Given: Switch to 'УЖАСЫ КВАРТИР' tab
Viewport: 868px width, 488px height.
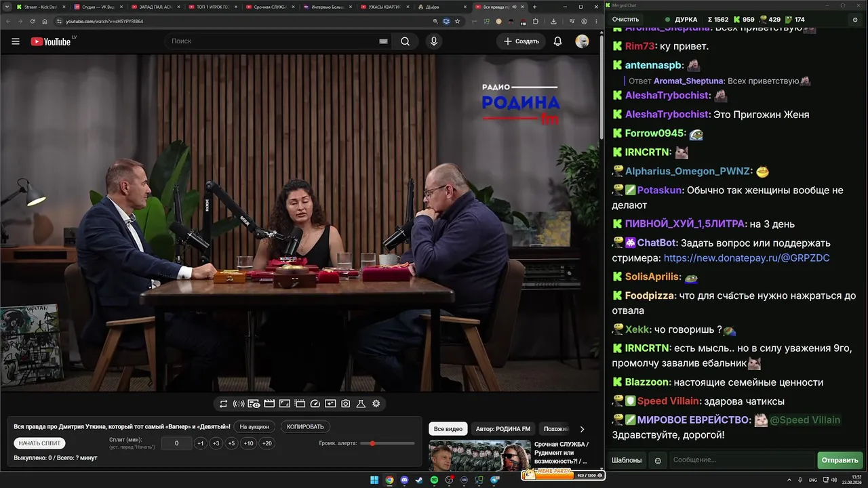Looking at the screenshot, I should [385, 7].
